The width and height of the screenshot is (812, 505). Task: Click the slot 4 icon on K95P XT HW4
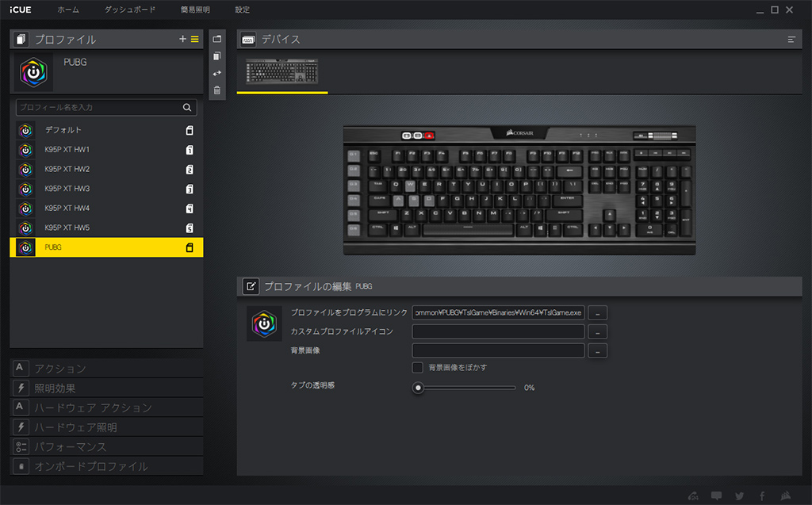(x=190, y=209)
